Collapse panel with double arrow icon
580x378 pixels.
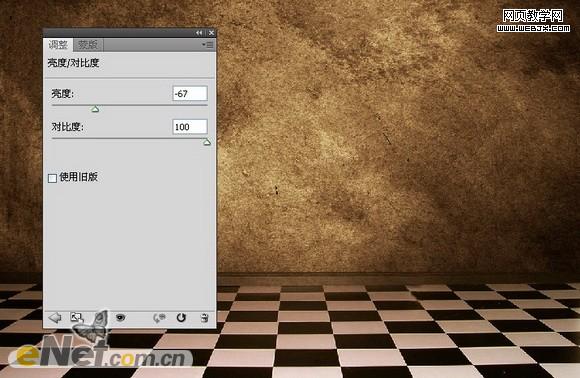[x=199, y=33]
